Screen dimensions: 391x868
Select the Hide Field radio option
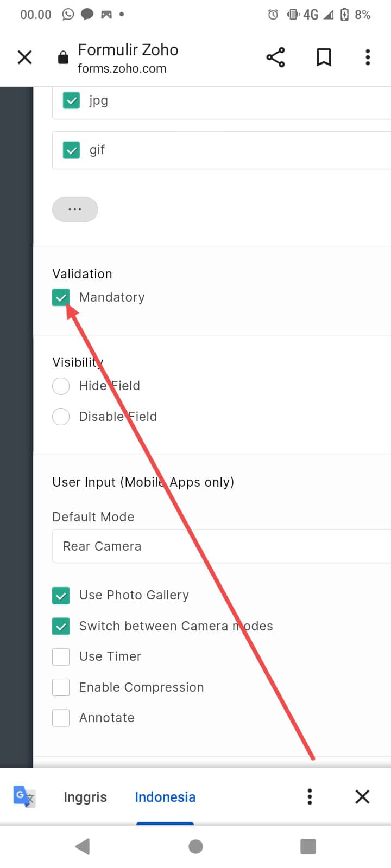coord(61,386)
